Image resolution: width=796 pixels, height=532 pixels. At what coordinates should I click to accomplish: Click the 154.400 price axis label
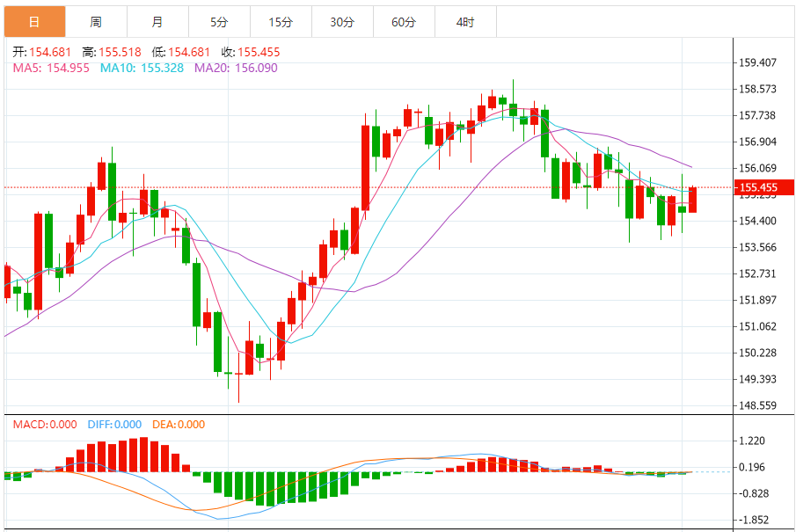pos(757,222)
